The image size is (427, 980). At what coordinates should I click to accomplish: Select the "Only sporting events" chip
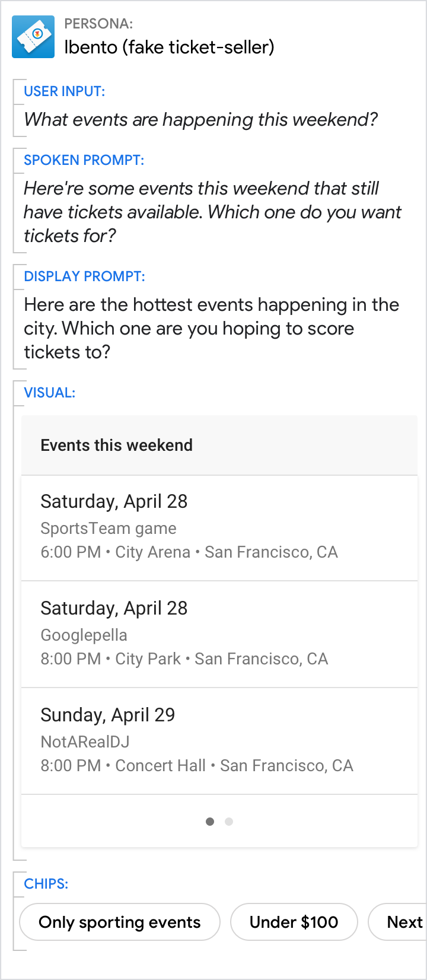(x=120, y=922)
